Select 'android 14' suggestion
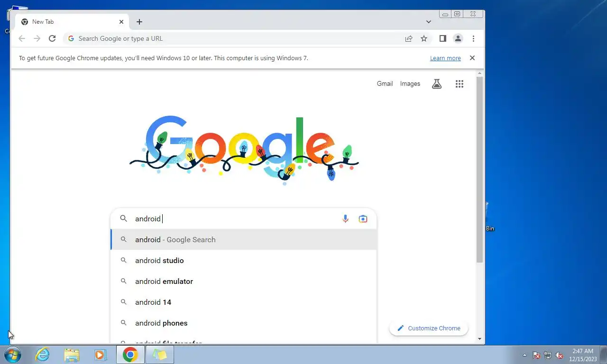Screen dimensions: 607x364 244,302
